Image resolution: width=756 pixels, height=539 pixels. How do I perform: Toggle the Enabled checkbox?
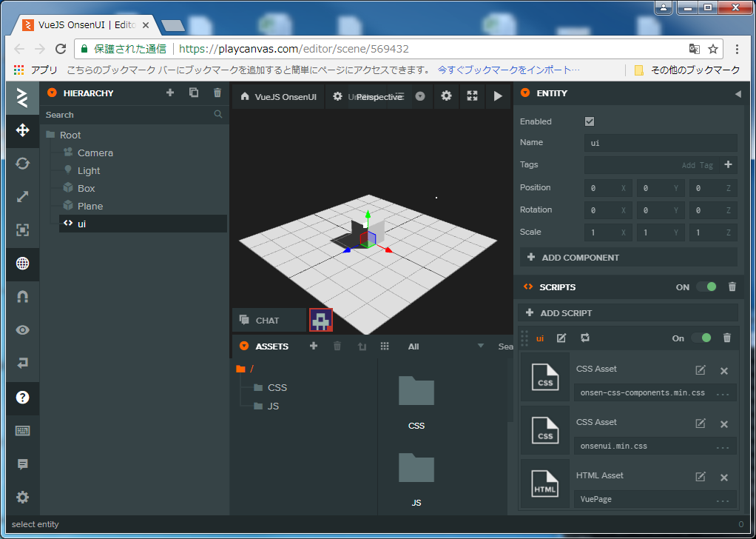590,121
